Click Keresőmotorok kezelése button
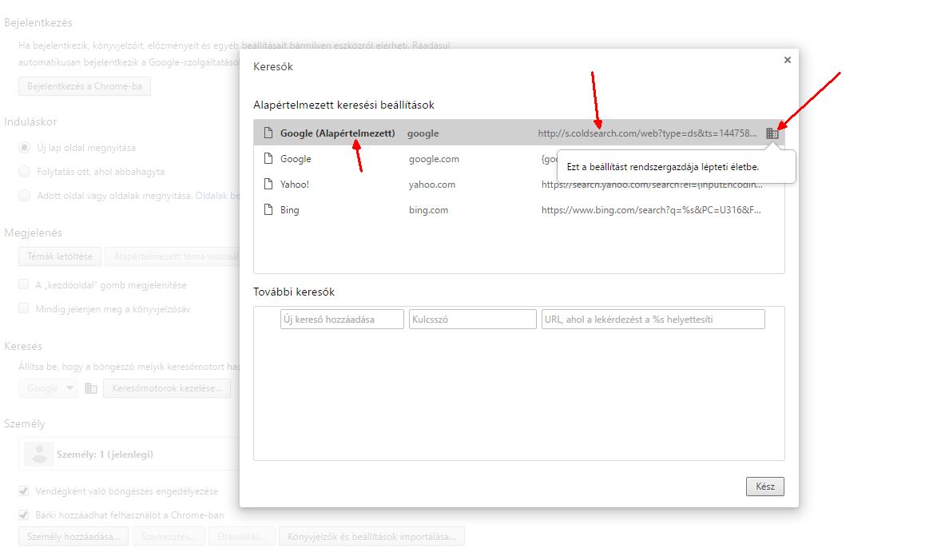 coord(167,388)
